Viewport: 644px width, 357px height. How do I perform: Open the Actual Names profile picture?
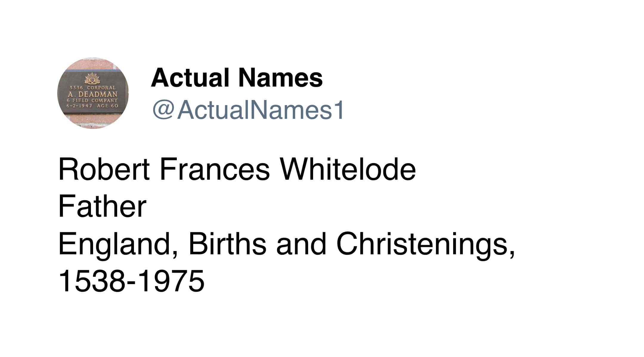(93, 93)
